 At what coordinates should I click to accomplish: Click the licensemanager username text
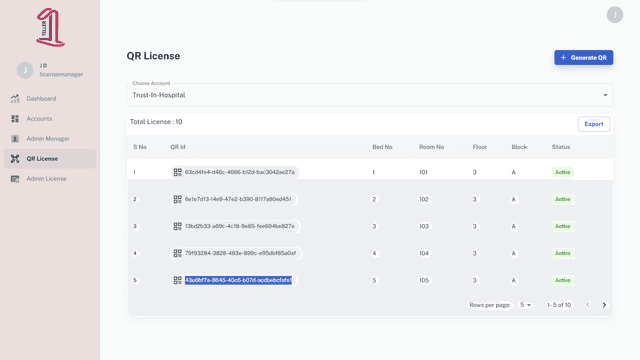pos(61,74)
